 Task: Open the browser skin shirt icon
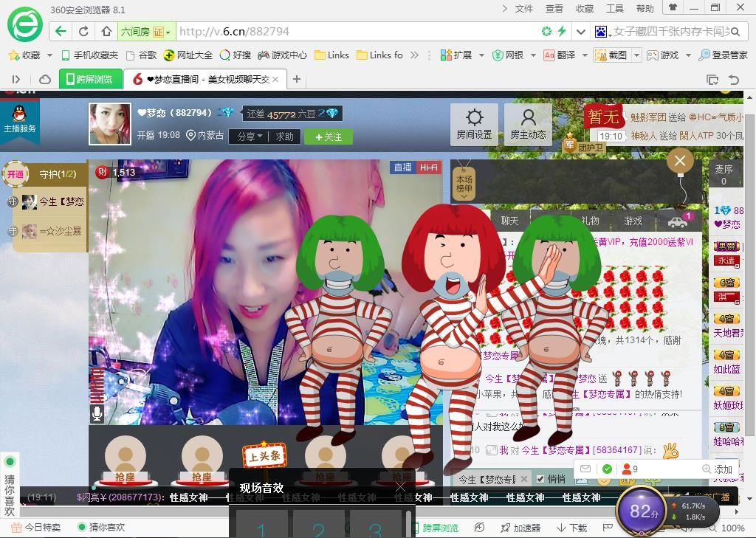[x=673, y=7]
